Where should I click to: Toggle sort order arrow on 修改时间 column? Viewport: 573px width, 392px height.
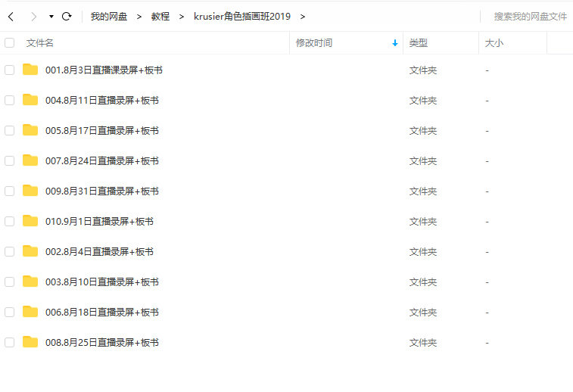pos(394,43)
